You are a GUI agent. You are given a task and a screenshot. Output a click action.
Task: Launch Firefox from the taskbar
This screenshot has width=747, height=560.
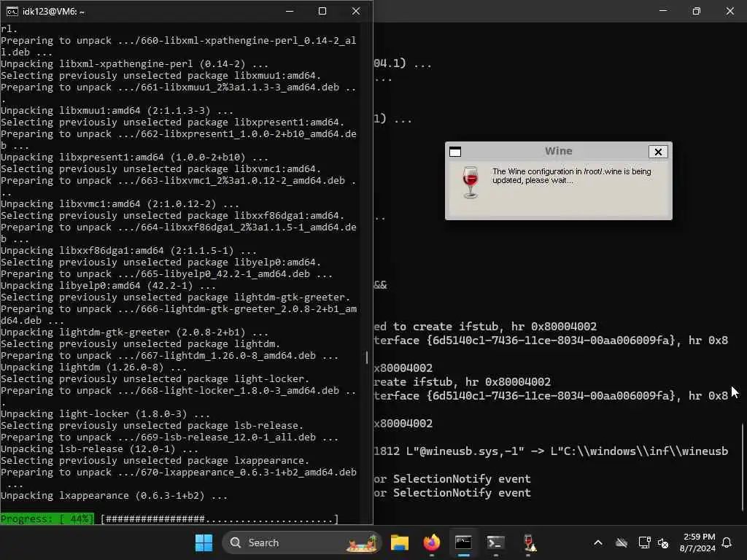(x=432, y=542)
